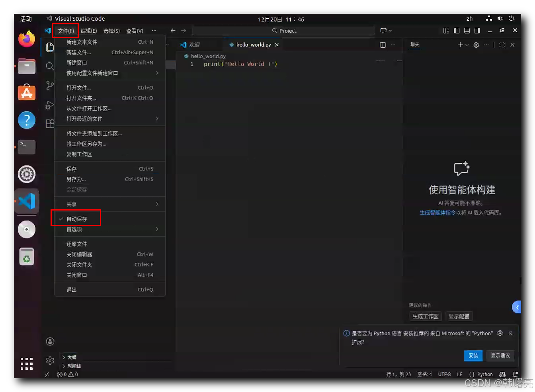Open the Search view in activity bar
The height and width of the screenshot is (392, 535).
coord(50,66)
